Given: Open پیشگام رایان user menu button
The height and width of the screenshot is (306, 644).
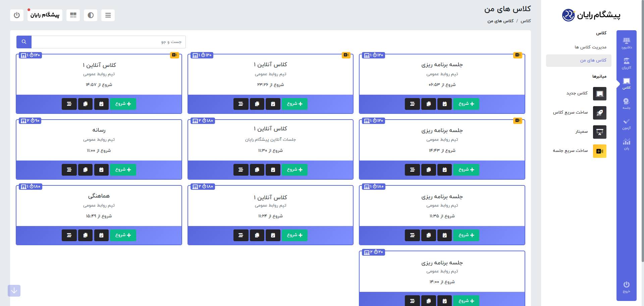Looking at the screenshot, I should pyautogui.click(x=45, y=15).
